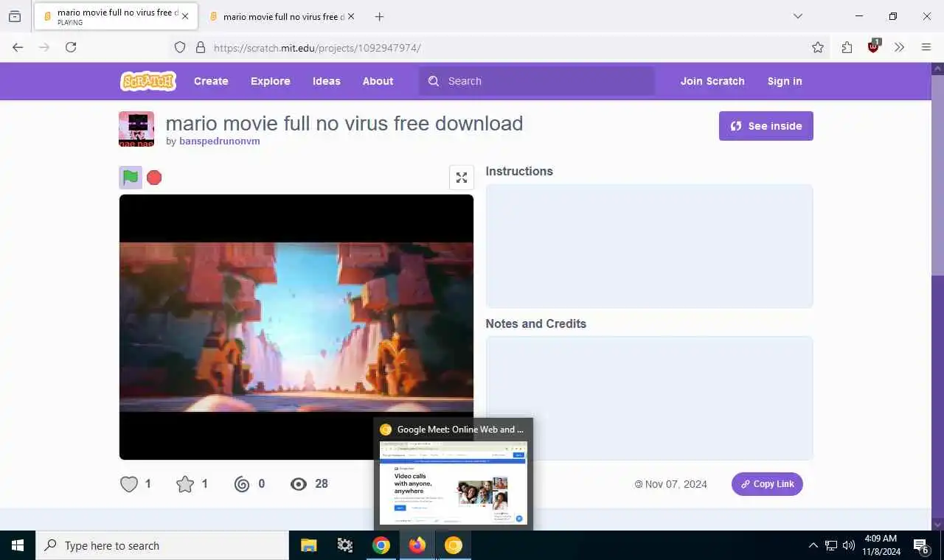
Task: Open Google Chrome from taskbar
Action: (381, 545)
